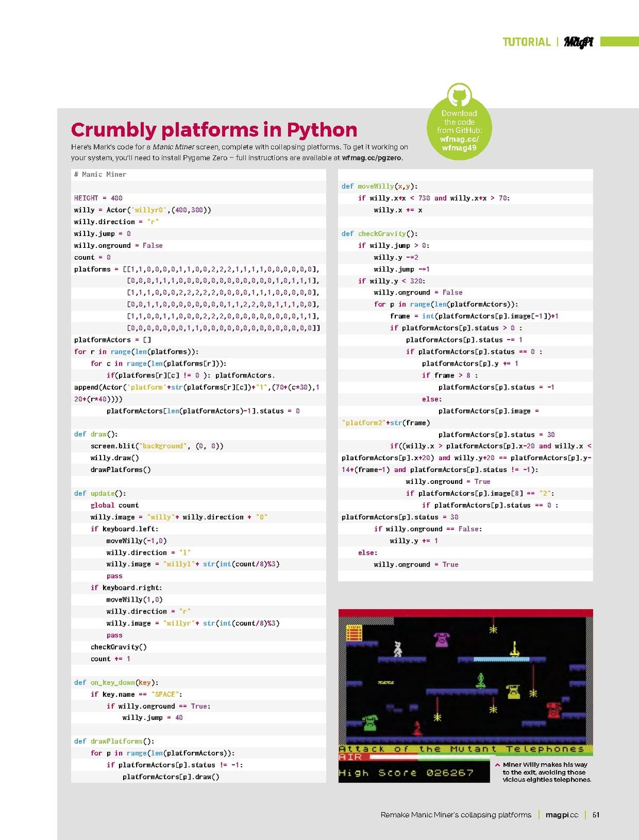Click the white Miner Willy sprite
639x840 pixels.
[x=398, y=649]
